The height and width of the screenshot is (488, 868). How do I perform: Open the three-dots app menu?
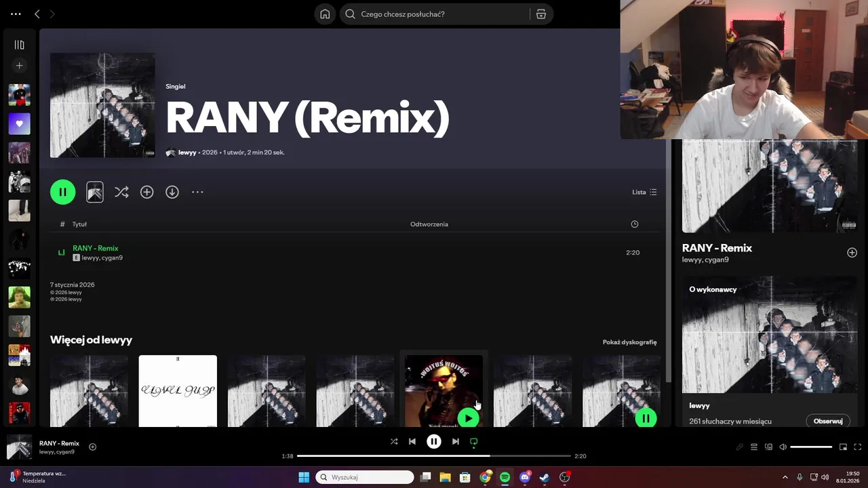point(16,14)
